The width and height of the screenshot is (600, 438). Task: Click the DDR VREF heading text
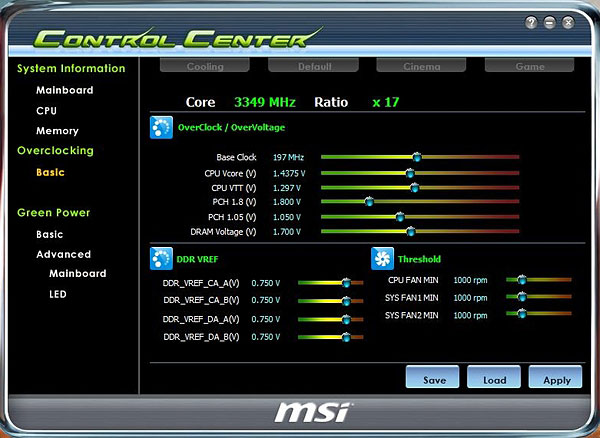tap(197, 259)
